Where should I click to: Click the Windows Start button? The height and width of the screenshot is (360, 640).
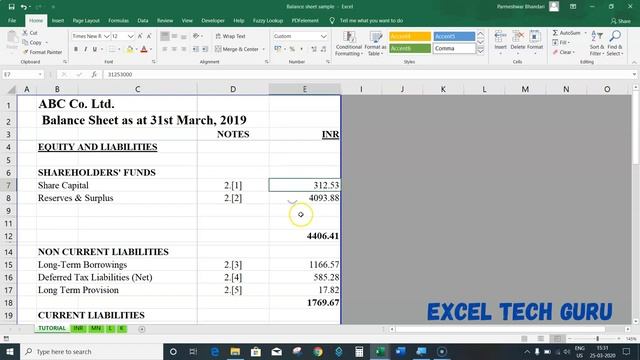[x=9, y=351]
